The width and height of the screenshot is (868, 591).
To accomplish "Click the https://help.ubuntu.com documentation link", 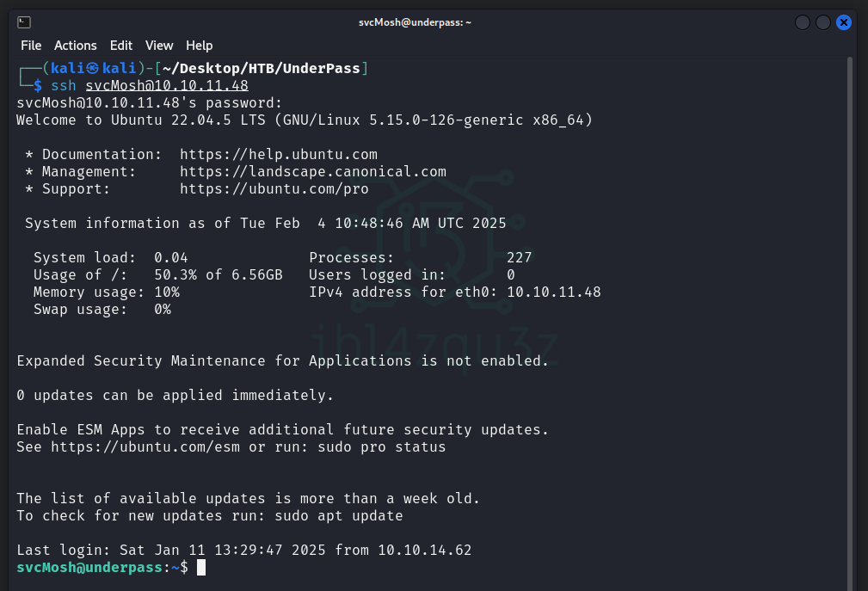I will (x=278, y=155).
